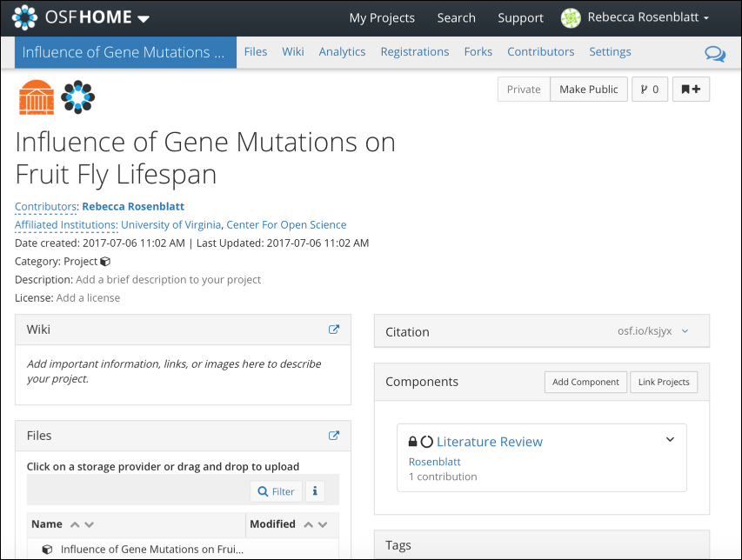Viewport: 742px width, 560px height.
Task: Click the bookmark add icon button
Action: (691, 90)
